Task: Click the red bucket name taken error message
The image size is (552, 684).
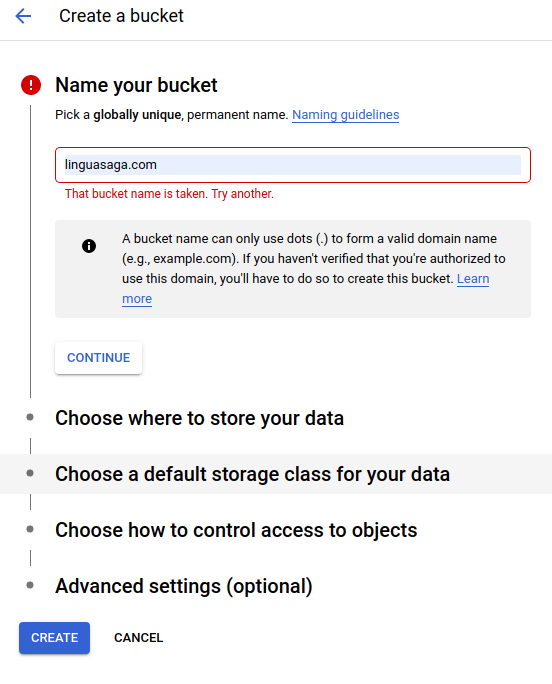Action: click(169, 194)
